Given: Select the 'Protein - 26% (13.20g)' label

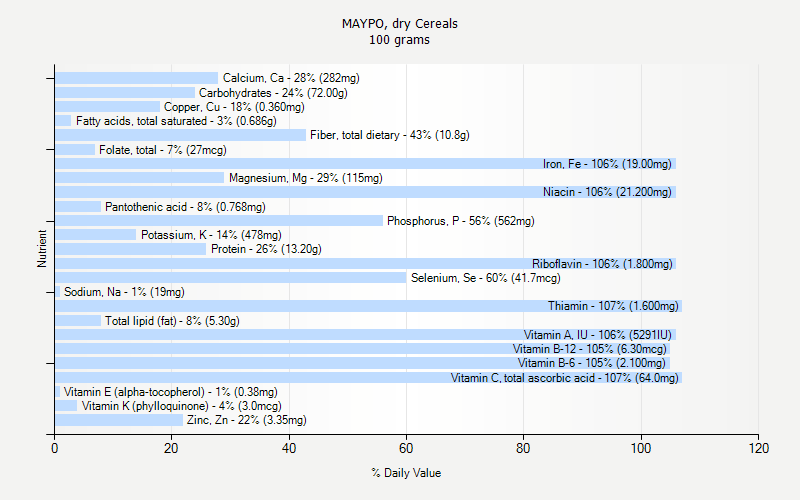Looking at the screenshot, I should (x=266, y=249).
